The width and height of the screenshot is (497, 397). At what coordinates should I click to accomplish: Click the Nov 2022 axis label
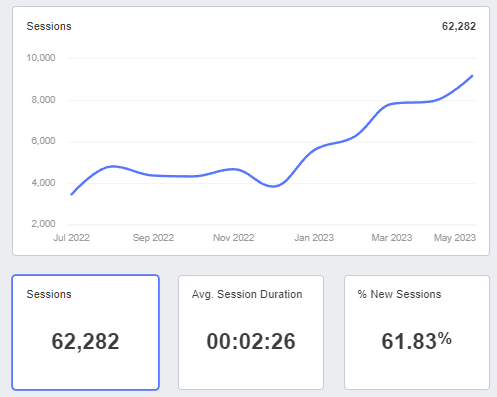[x=234, y=238]
